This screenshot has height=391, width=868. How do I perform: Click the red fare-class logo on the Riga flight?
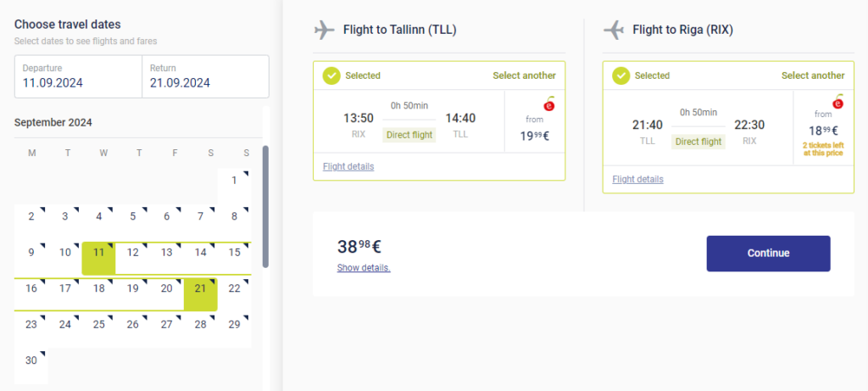[838, 103]
